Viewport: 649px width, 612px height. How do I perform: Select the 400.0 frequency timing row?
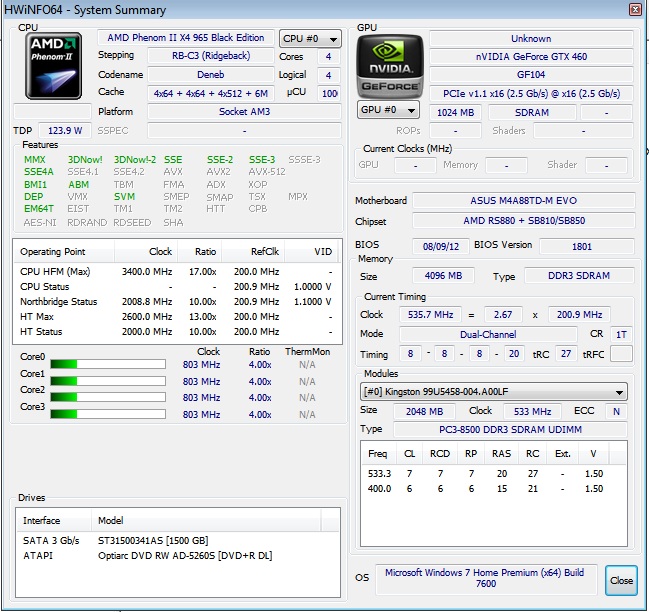point(493,489)
